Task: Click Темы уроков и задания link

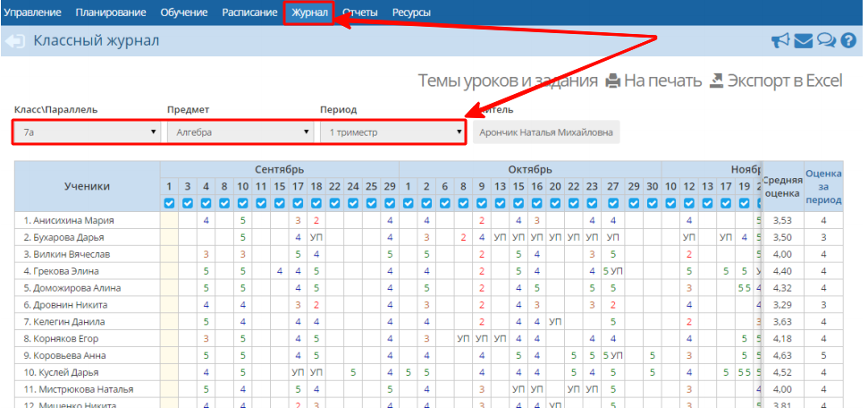Action: (x=507, y=81)
